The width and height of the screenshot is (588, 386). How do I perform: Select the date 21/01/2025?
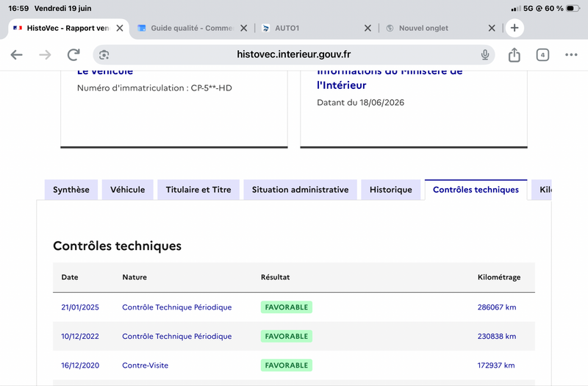pos(80,307)
